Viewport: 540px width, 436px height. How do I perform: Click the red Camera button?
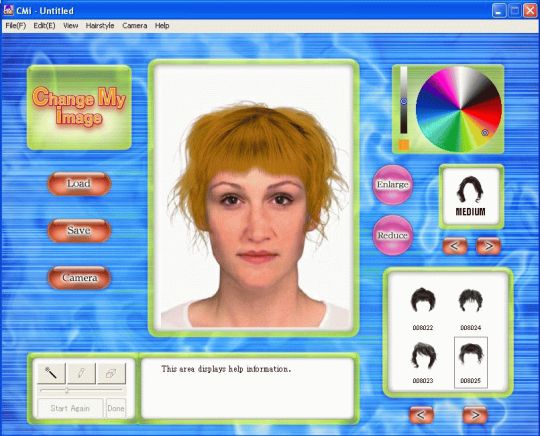click(79, 278)
